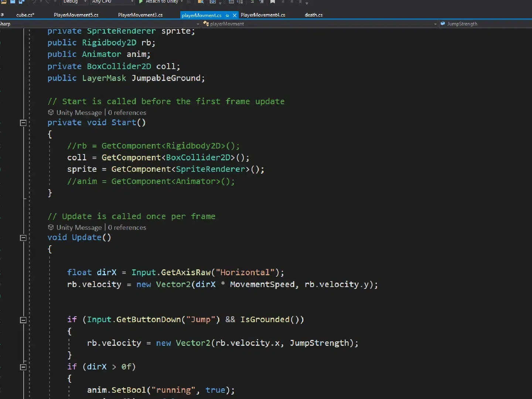
Task: Collapse the Jump if-statement block
Action: [23, 320]
